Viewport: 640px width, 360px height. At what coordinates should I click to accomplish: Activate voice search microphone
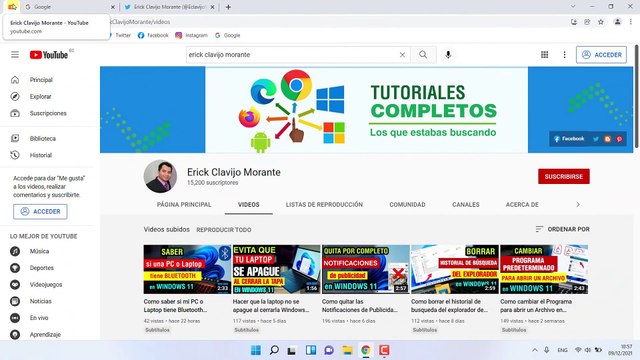point(448,55)
